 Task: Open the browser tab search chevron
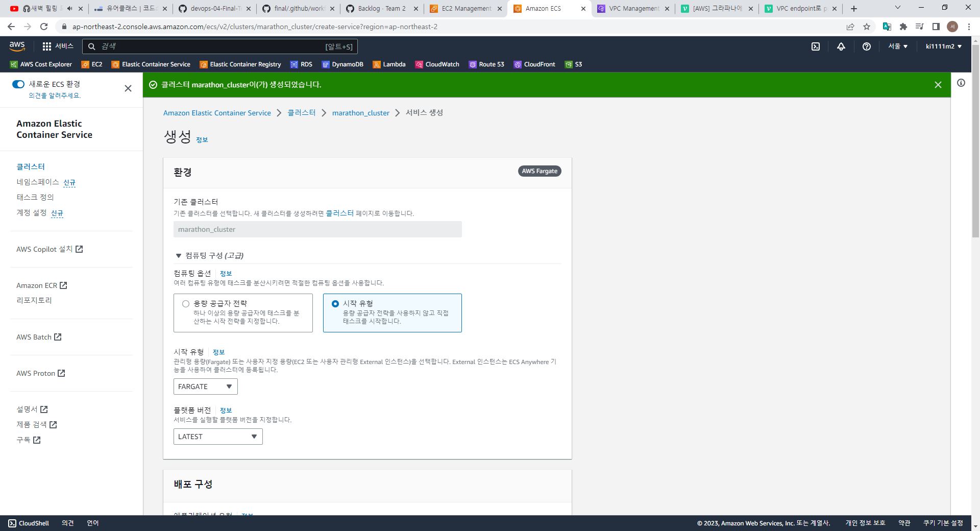pos(898,8)
